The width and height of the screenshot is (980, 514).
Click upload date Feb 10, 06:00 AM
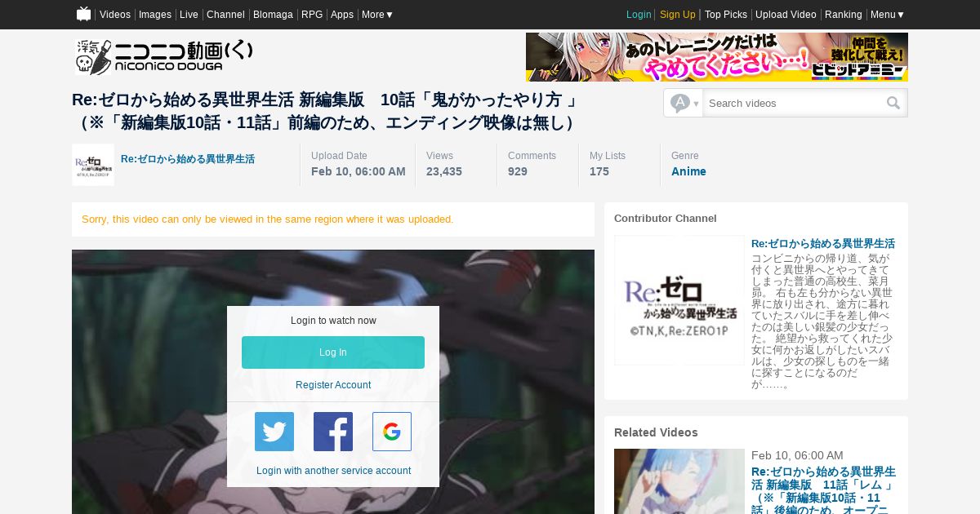(x=359, y=171)
